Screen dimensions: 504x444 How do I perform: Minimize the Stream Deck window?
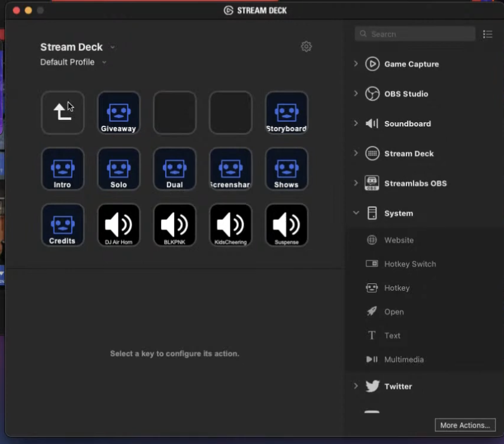28,10
